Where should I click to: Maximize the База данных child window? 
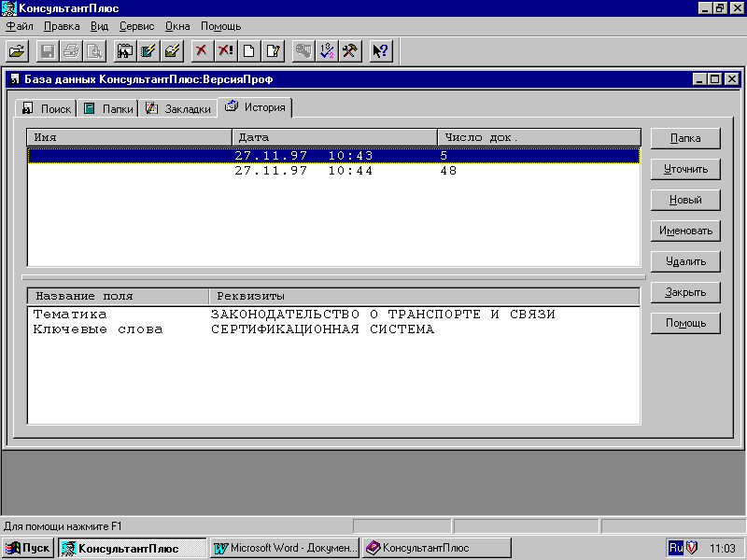(x=714, y=79)
